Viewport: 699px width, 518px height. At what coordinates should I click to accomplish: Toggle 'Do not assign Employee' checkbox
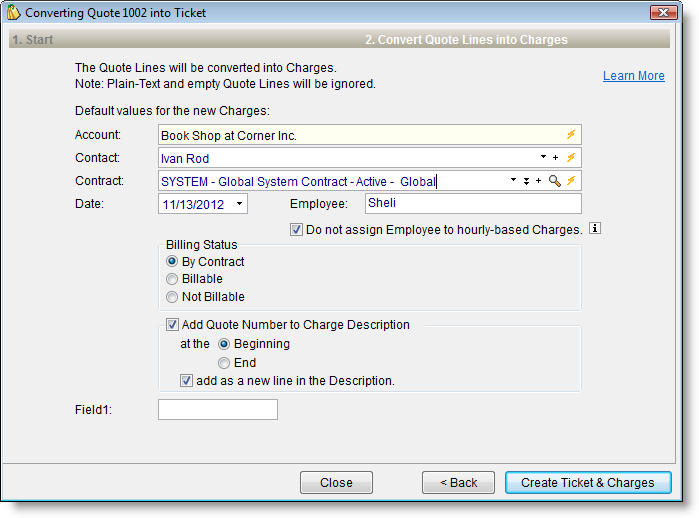tap(296, 229)
